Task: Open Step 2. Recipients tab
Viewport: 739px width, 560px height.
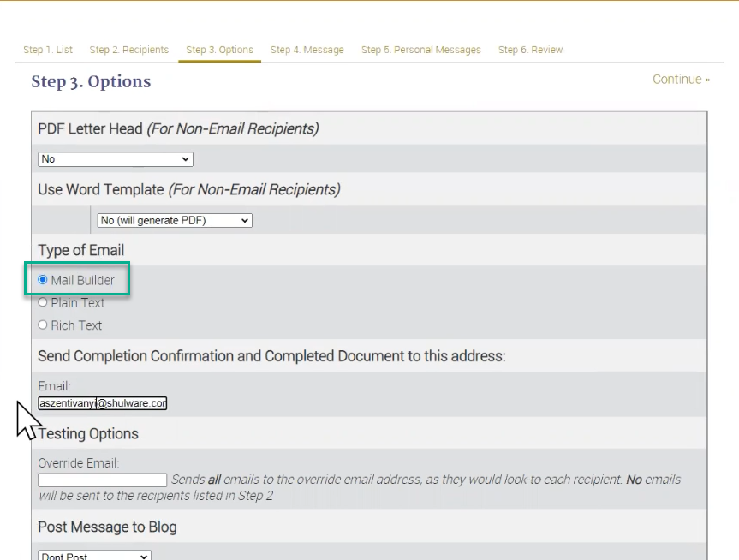Action: (129, 50)
